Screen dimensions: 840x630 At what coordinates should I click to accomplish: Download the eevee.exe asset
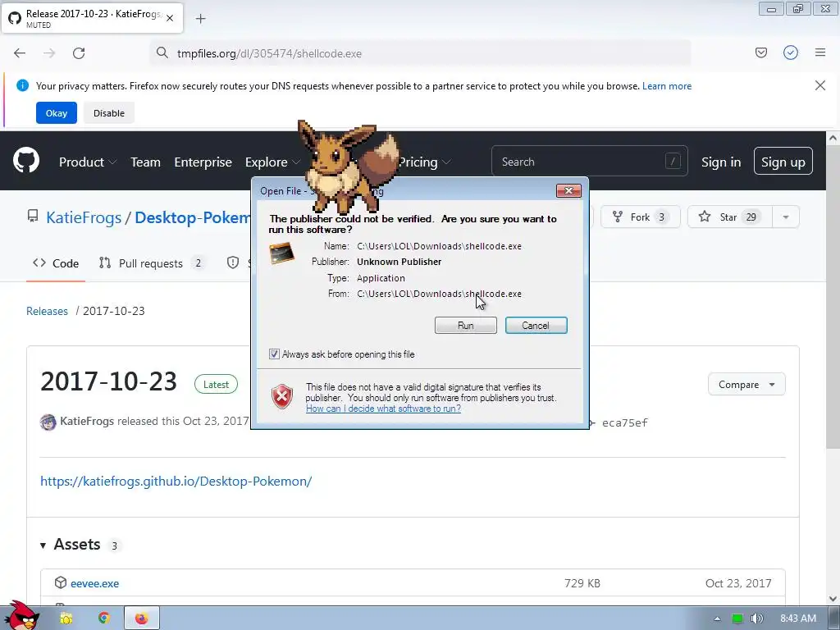(95, 583)
